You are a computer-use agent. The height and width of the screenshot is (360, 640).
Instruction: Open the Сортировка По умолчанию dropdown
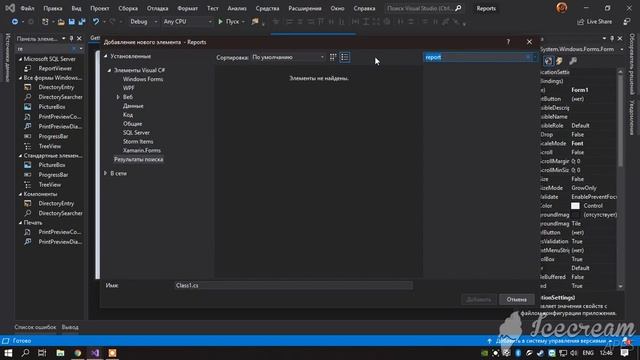point(288,58)
